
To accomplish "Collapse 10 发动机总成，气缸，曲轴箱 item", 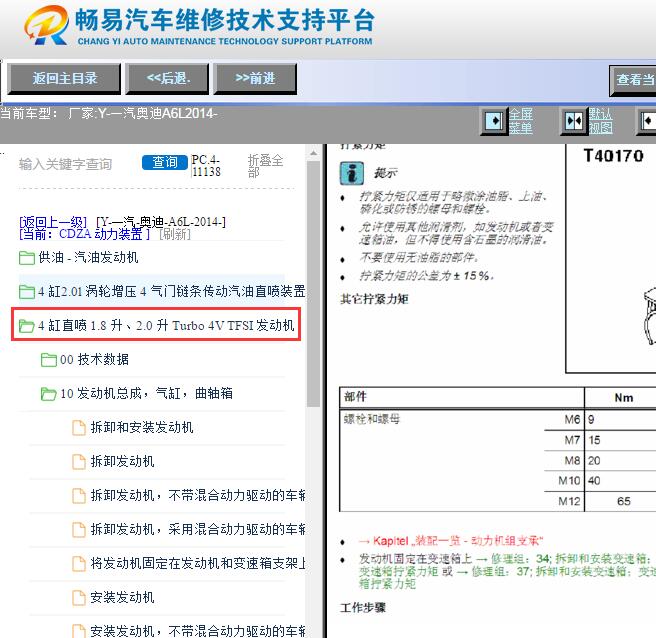I will (146, 393).
